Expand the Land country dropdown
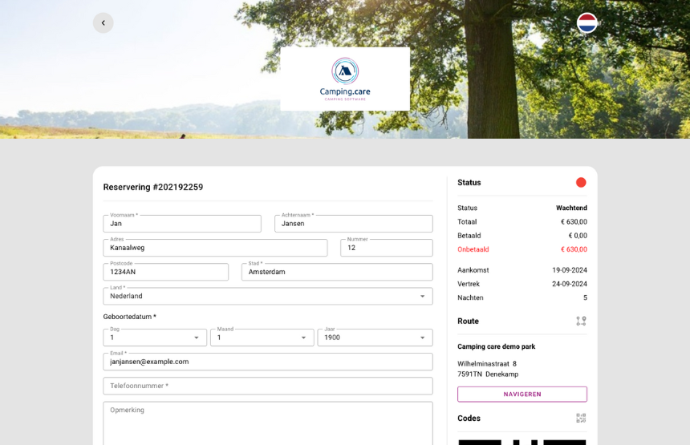690x445 pixels. pyautogui.click(x=267, y=296)
